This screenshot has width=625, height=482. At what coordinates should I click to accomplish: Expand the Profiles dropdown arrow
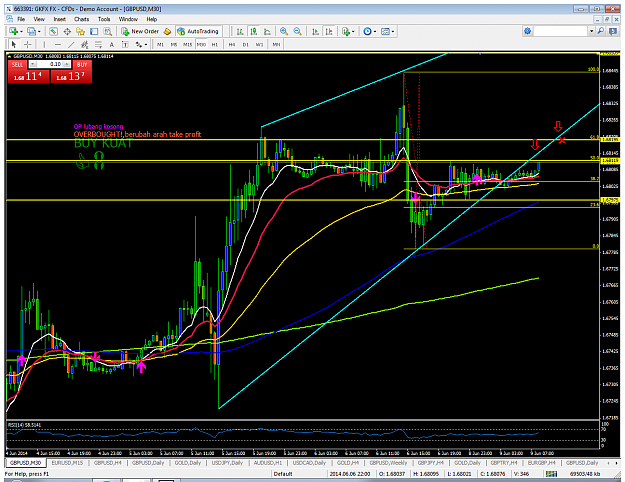point(39,31)
